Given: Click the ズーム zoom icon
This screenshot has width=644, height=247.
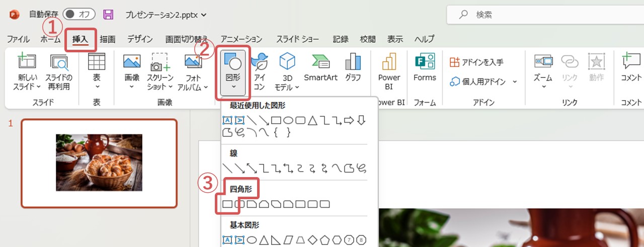Looking at the screenshot, I should click(x=543, y=61).
